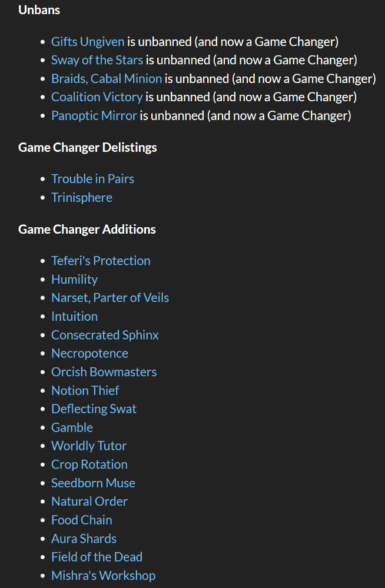
Task: Click the Orcish Bowmasters link
Action: coord(104,372)
